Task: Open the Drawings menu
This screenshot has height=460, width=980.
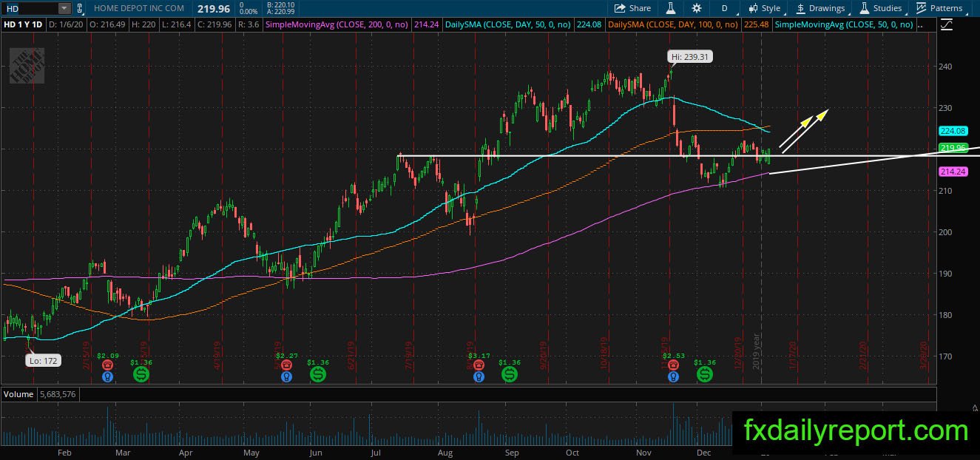Action: tap(820, 8)
